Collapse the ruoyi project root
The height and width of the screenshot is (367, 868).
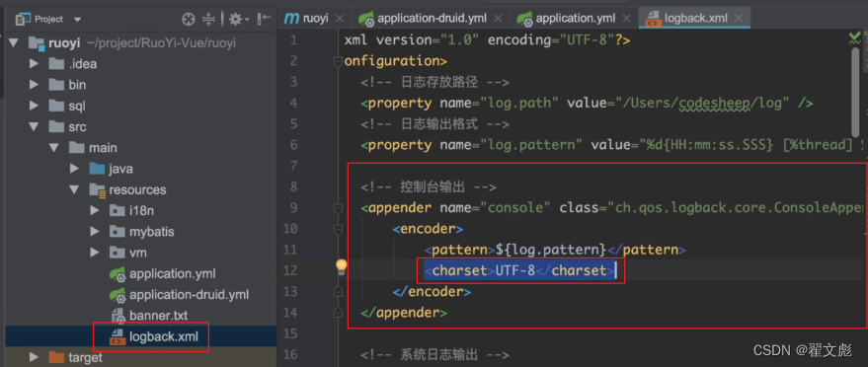click(x=13, y=42)
